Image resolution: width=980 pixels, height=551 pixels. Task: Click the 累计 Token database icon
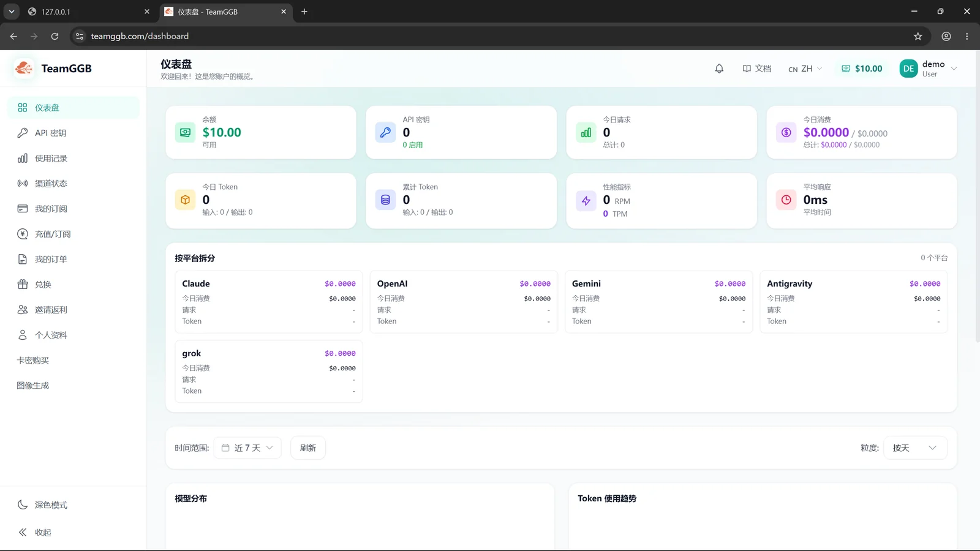(385, 200)
